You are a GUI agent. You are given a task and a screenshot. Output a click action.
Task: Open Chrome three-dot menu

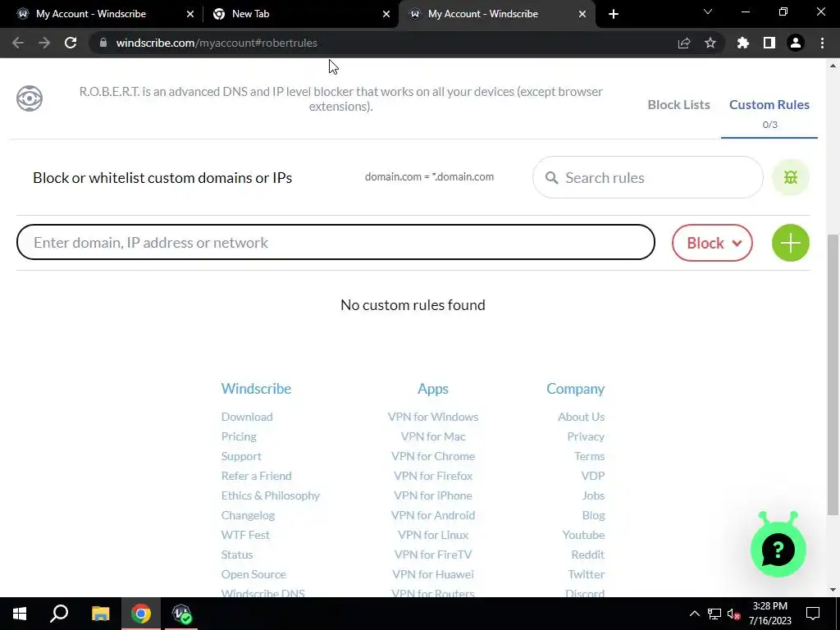point(822,43)
